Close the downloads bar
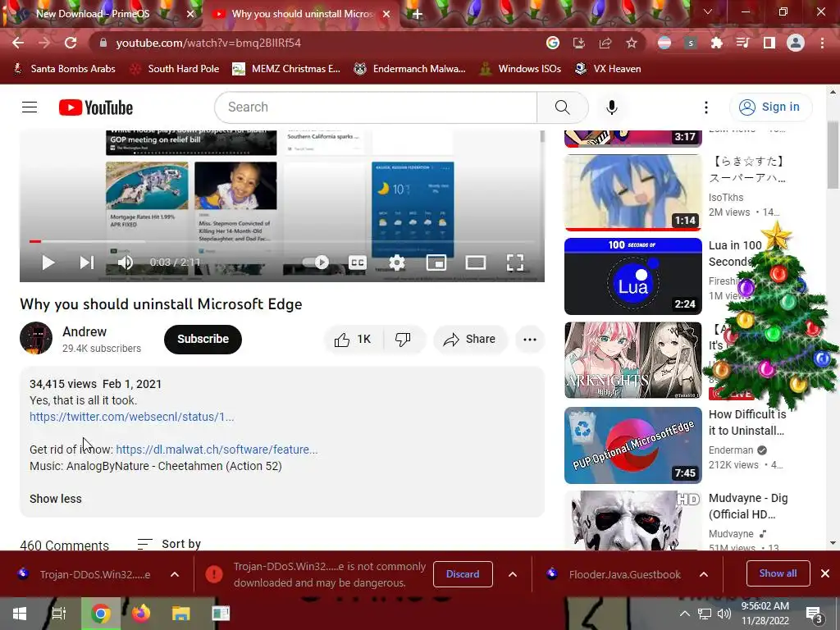The image size is (840, 630). coord(825,573)
